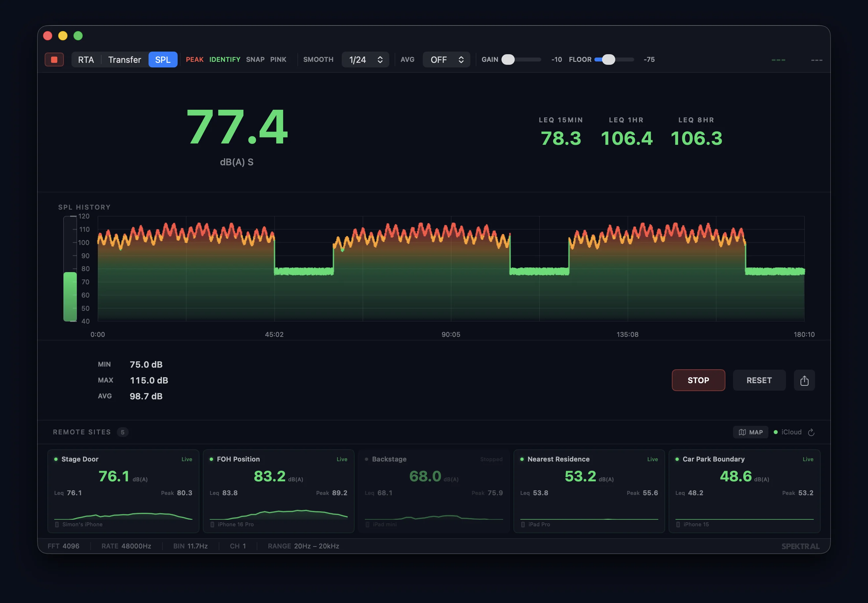Click the MAX 115.0 dB value
Viewport: 868px width, 603px height.
point(149,381)
